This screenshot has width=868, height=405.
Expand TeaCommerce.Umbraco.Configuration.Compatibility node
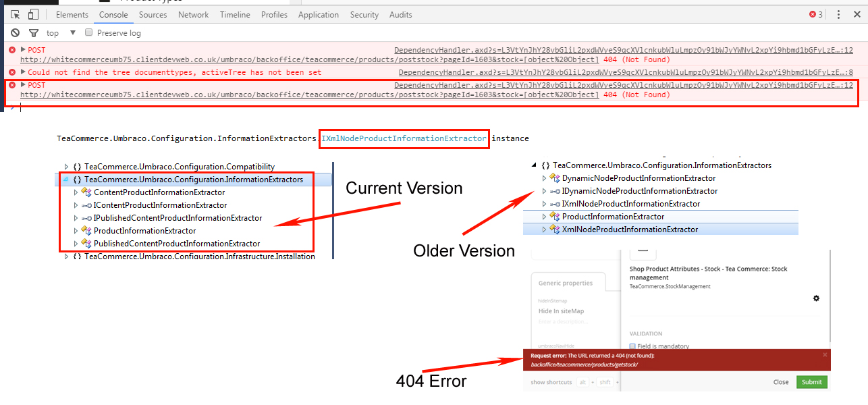(x=66, y=167)
